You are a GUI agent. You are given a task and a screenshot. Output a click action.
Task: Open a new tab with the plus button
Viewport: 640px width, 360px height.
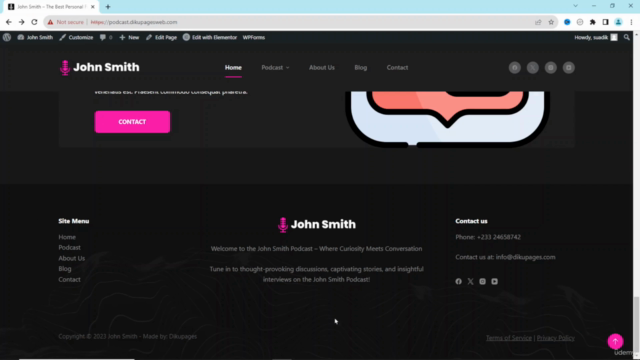pos(108,7)
